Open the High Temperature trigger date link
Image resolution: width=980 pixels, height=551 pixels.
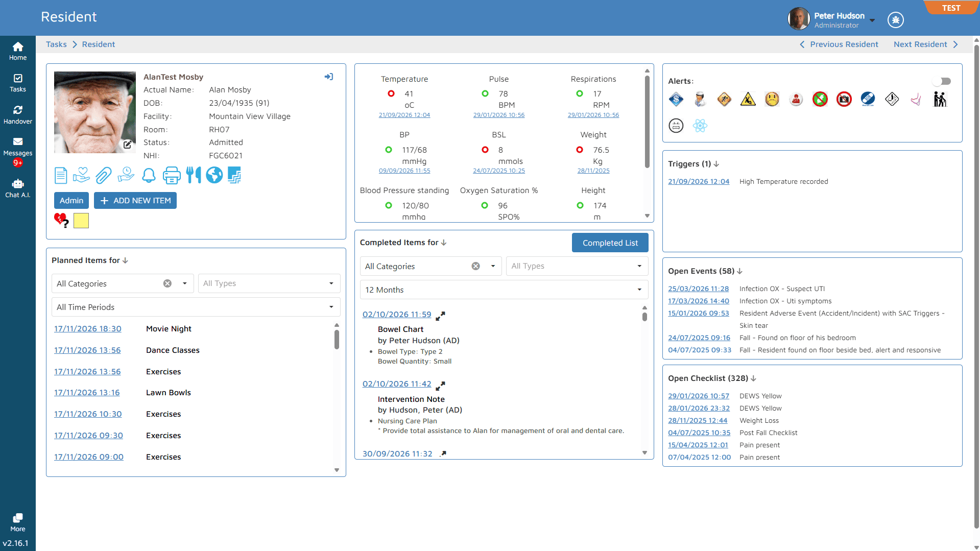[x=699, y=181]
